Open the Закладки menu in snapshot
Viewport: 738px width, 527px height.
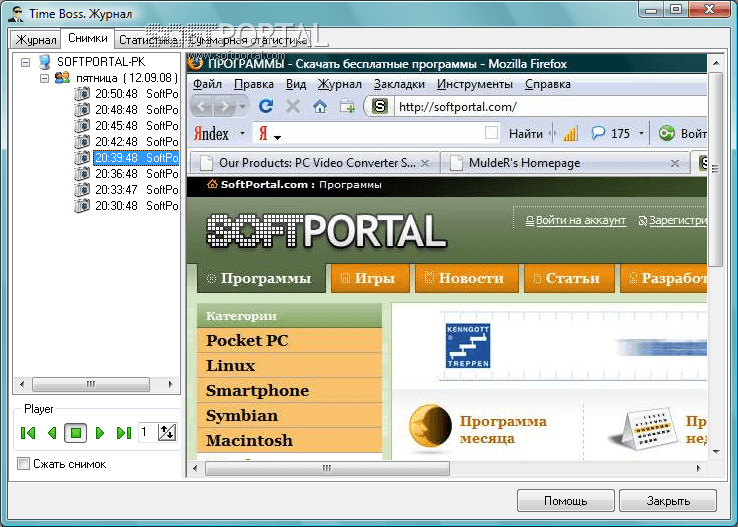pyautogui.click(x=399, y=84)
